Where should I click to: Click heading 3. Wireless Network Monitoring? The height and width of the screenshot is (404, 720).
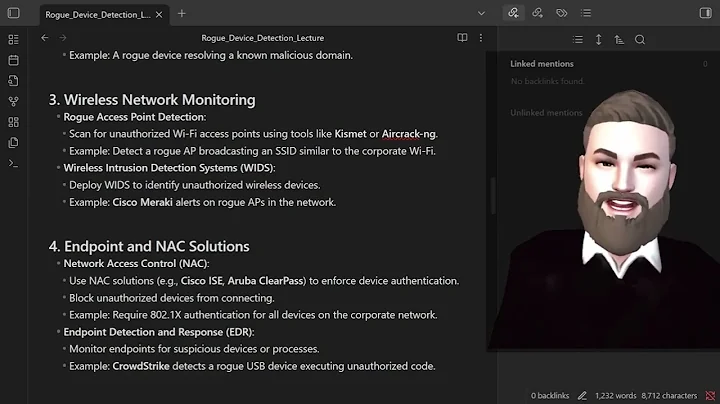pyautogui.click(x=152, y=100)
